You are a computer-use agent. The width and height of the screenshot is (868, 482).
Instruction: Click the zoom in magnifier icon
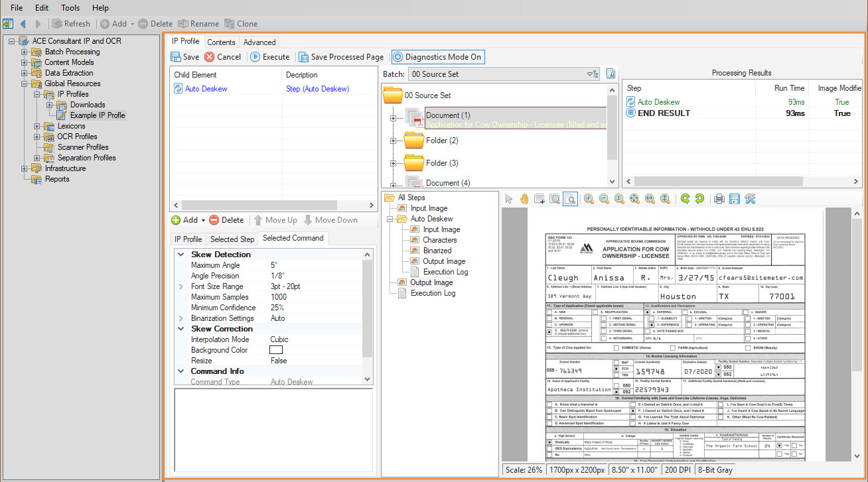pyautogui.click(x=589, y=199)
